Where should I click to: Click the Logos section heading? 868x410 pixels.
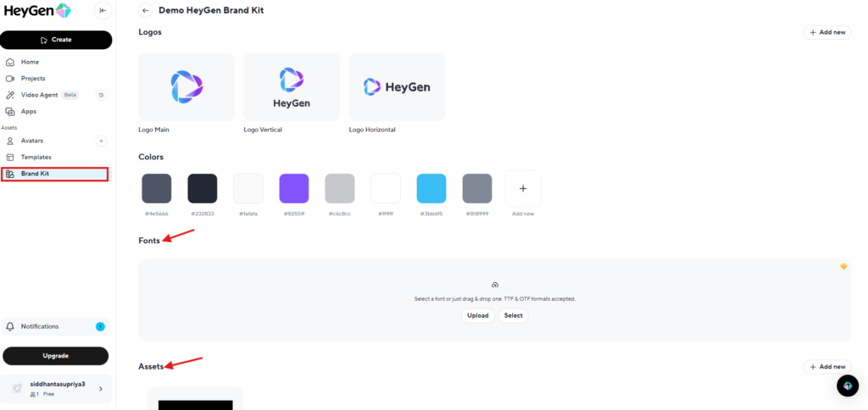tap(150, 32)
